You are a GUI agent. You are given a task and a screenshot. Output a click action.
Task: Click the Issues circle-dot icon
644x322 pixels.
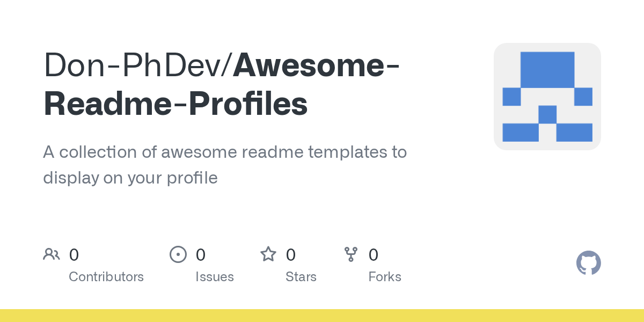(x=178, y=254)
